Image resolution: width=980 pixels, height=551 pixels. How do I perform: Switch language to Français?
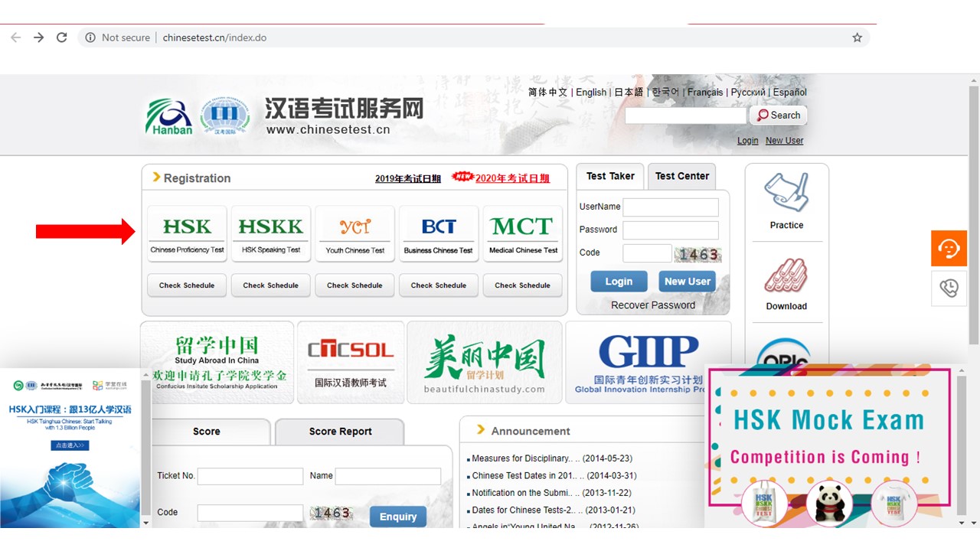(705, 92)
